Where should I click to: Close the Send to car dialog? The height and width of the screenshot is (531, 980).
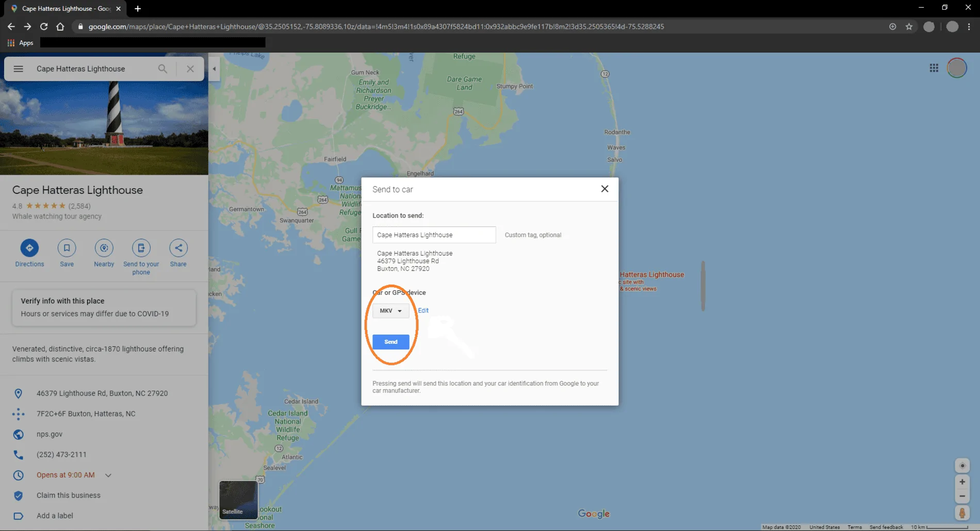tap(605, 189)
